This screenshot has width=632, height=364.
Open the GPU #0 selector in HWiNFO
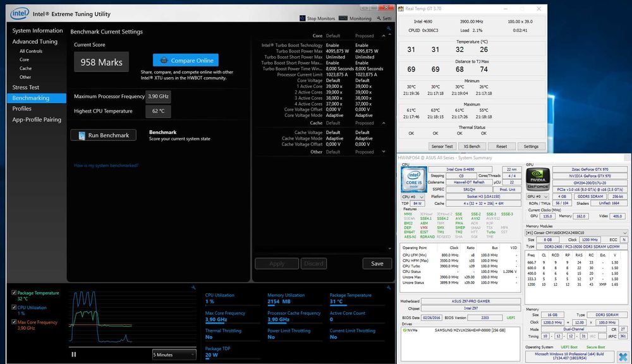pyautogui.click(x=538, y=197)
